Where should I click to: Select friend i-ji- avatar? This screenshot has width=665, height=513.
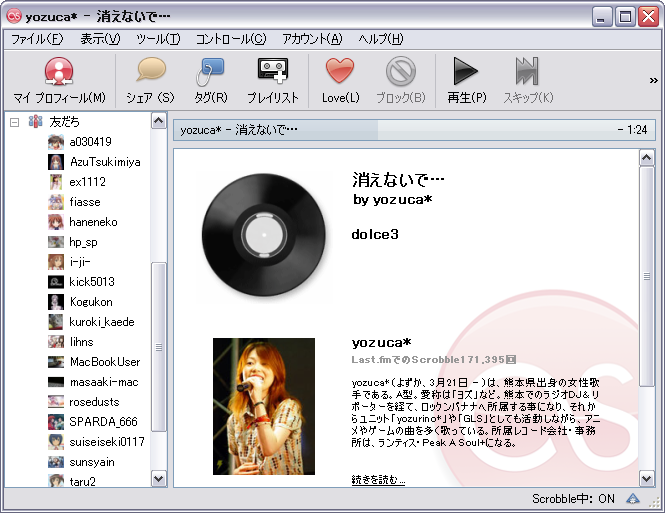click(56, 262)
